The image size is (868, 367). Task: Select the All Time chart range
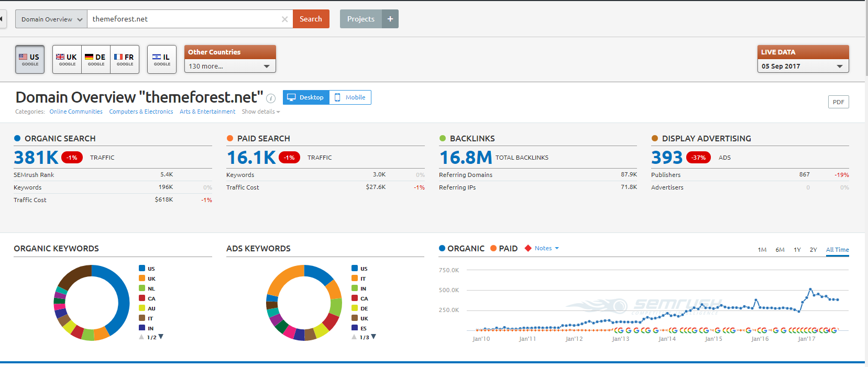coord(838,250)
